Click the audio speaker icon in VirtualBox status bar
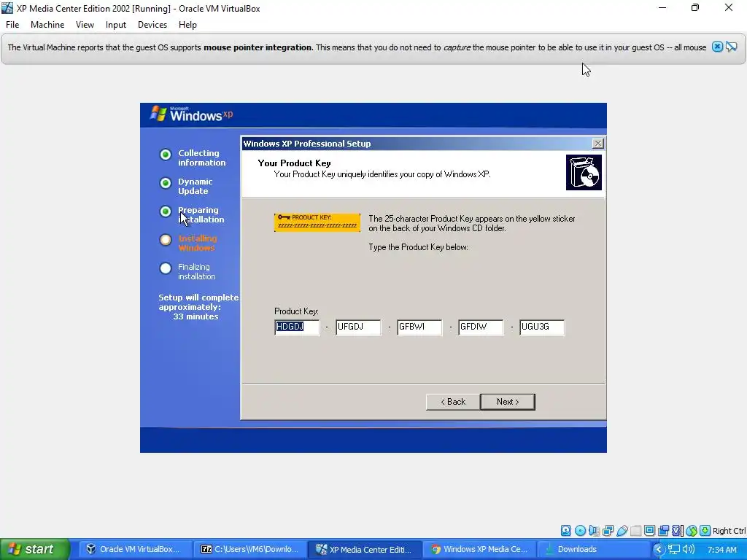The image size is (747, 560). click(x=594, y=531)
